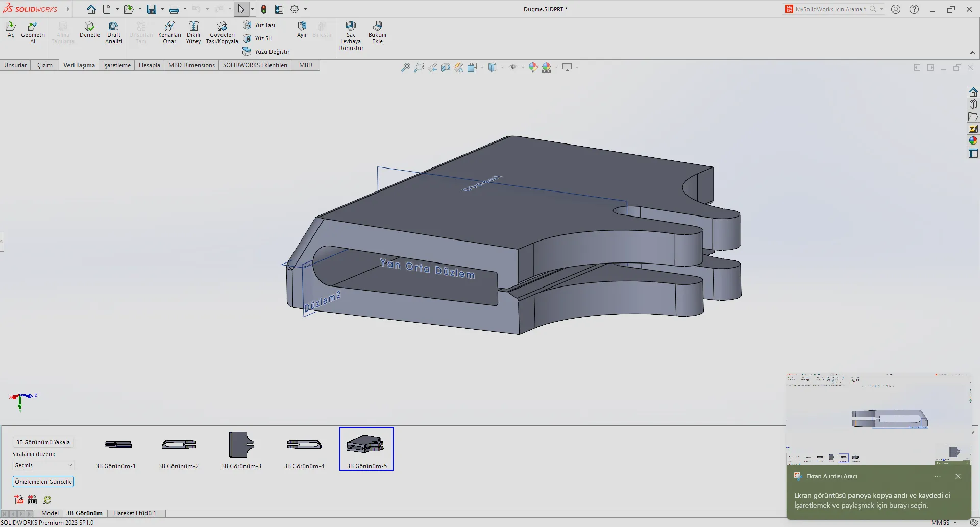
Task: Switch to the SOLIDWORKS Eklentileri tab
Action: 255,65
